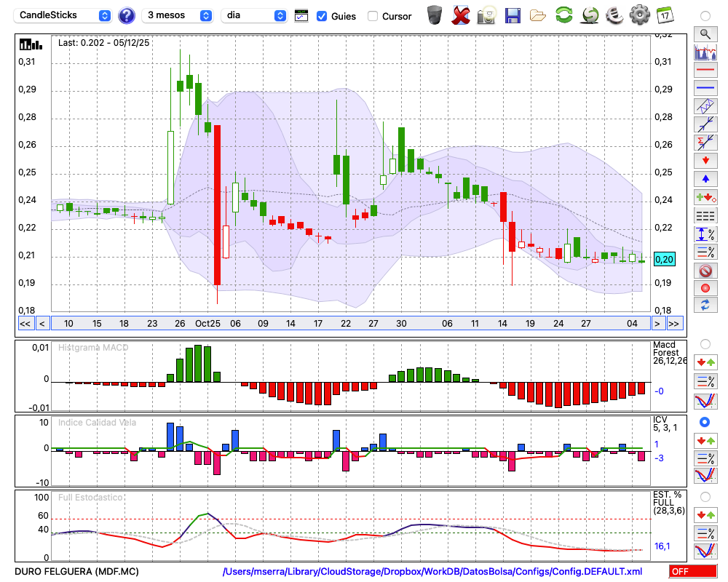This screenshot has height=582, width=728.
Task: Click the '>>' jump-to-end navigation button
Action: coord(675,324)
